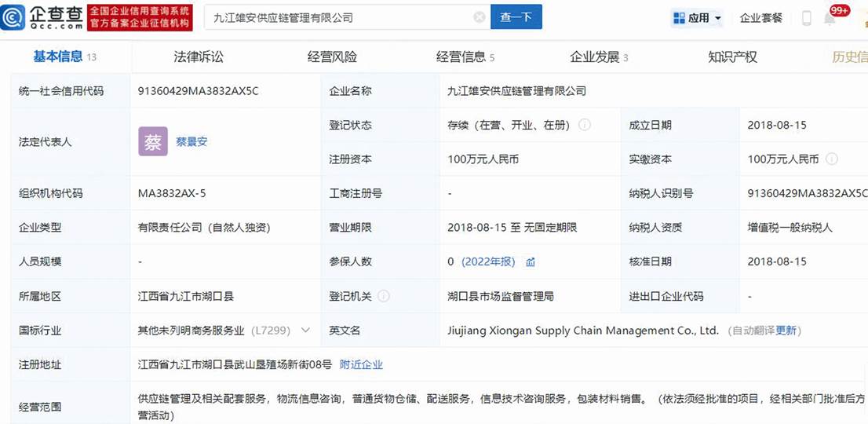Expand the 国标行业 chevron

pyautogui.click(x=305, y=331)
